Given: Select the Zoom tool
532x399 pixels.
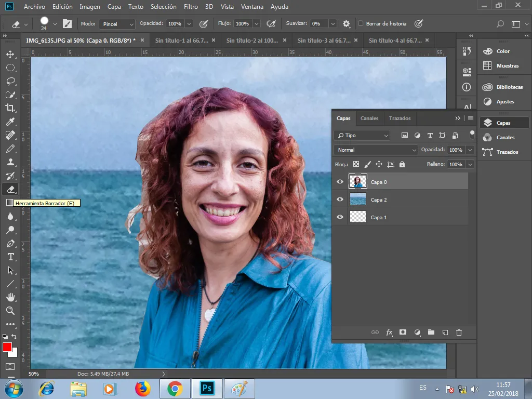Looking at the screenshot, I should tap(10, 311).
